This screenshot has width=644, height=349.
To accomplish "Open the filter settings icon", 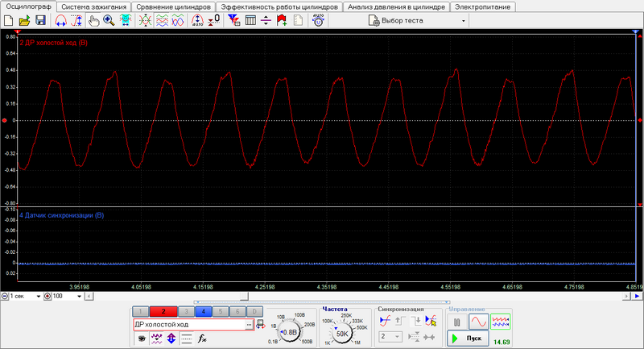I will (x=233, y=20).
